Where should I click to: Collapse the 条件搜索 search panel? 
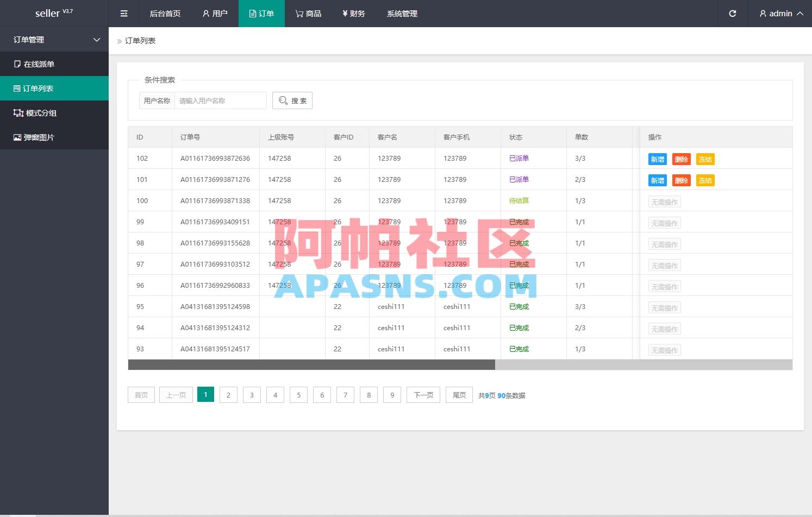[159, 80]
